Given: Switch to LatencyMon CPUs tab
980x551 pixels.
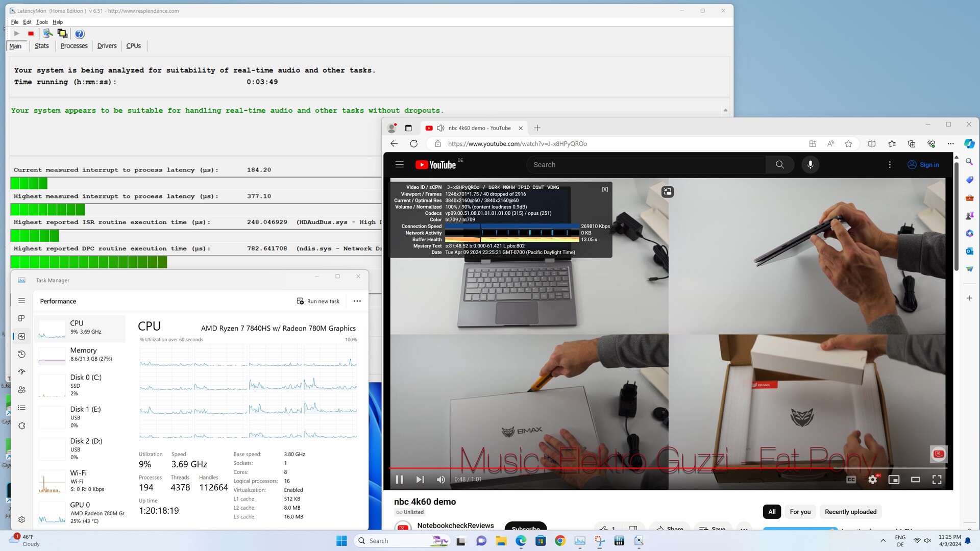Looking at the screenshot, I should (134, 46).
